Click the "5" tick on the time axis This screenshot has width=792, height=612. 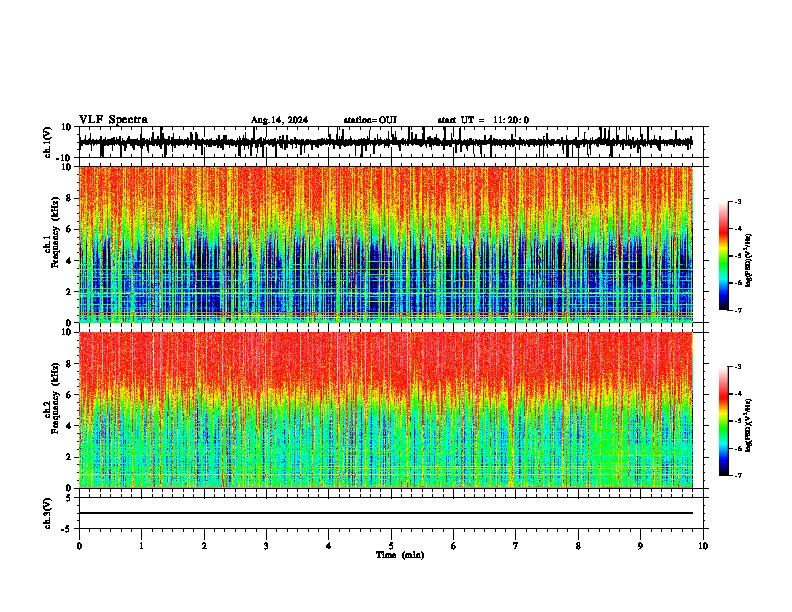click(391, 546)
